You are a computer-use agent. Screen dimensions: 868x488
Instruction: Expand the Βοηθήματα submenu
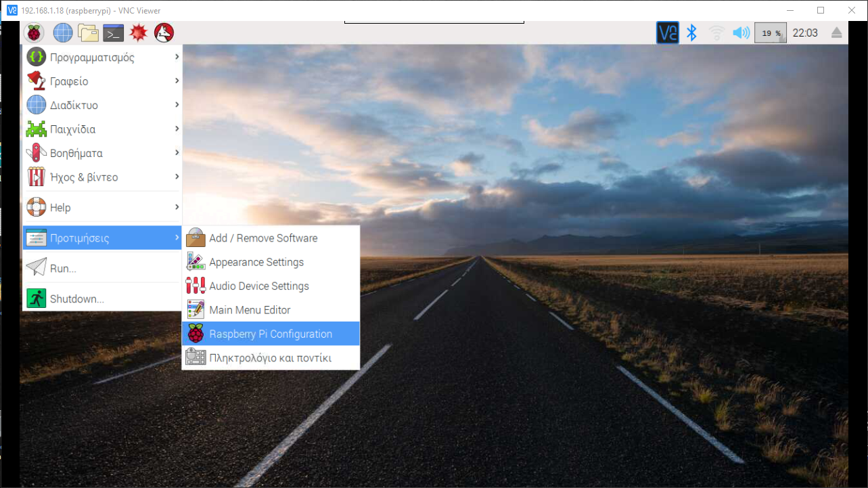click(x=103, y=153)
